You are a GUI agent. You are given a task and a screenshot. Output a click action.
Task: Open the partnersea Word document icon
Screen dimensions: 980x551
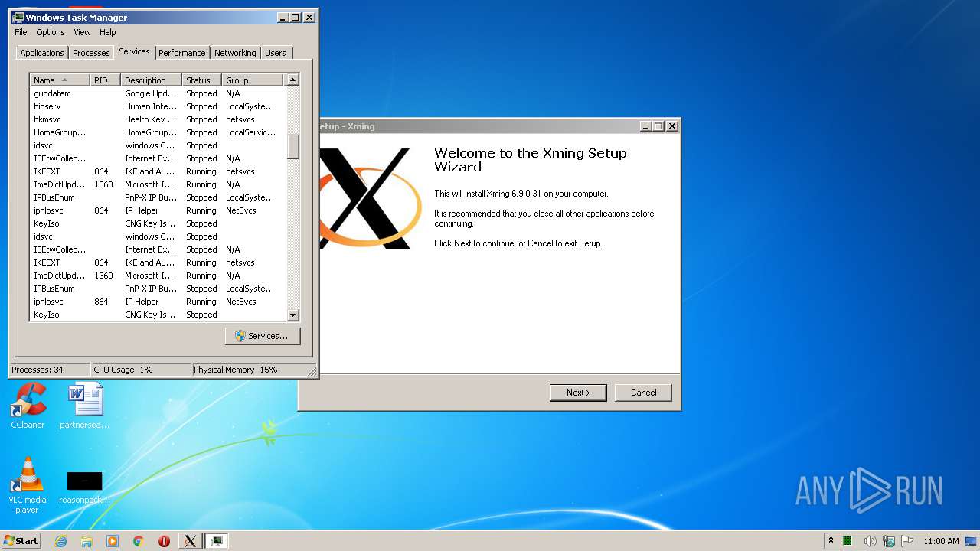tap(85, 406)
